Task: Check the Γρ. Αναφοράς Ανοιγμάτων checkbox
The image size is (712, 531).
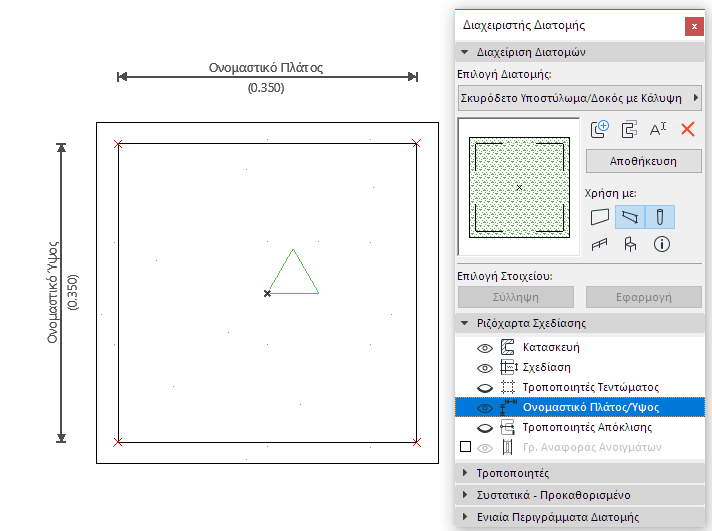Action: [x=465, y=447]
